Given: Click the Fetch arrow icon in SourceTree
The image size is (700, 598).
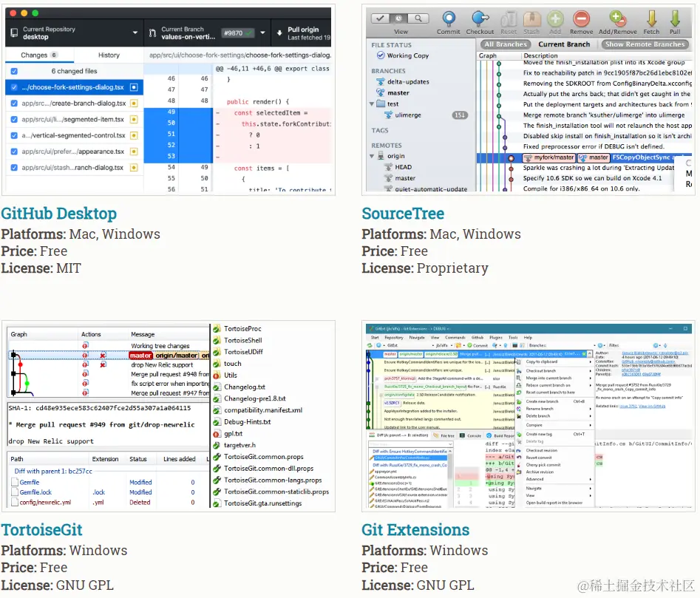Looking at the screenshot, I should coord(651,18).
